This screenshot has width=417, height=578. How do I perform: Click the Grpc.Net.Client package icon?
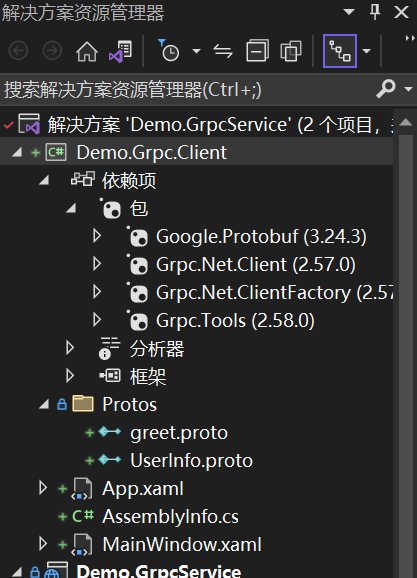138,265
